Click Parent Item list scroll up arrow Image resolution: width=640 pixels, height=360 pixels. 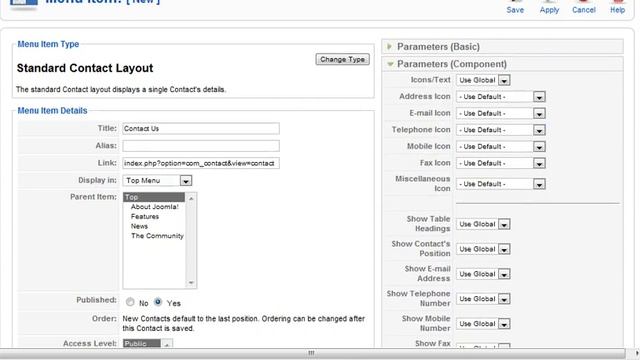191,198
